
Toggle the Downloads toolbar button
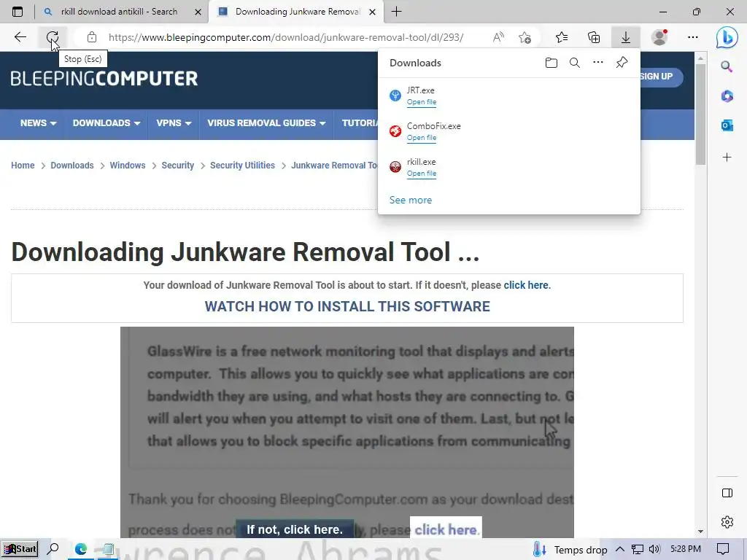[x=625, y=37]
